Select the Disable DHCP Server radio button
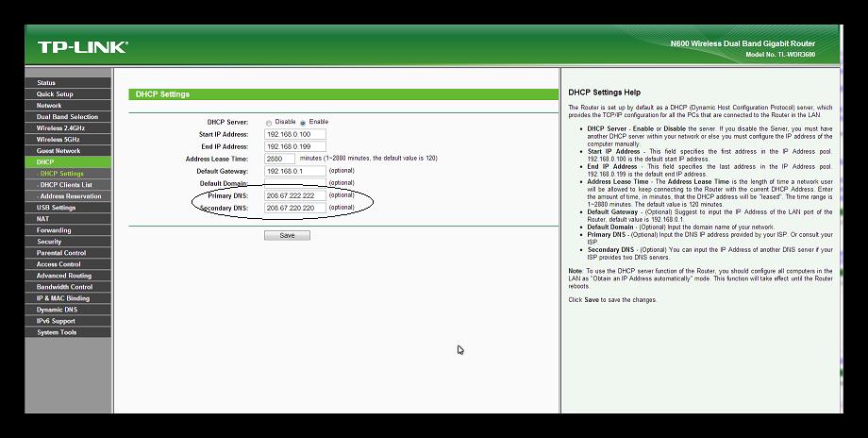Viewport: 868px width, 438px height. click(269, 123)
